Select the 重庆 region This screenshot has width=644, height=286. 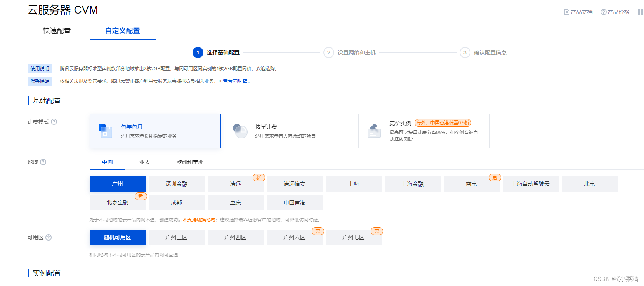point(236,202)
